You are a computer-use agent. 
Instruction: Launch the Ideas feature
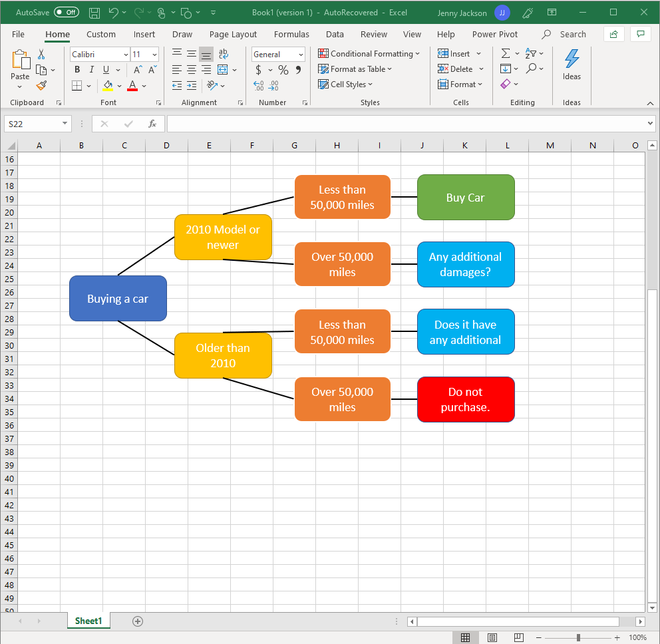pos(572,67)
